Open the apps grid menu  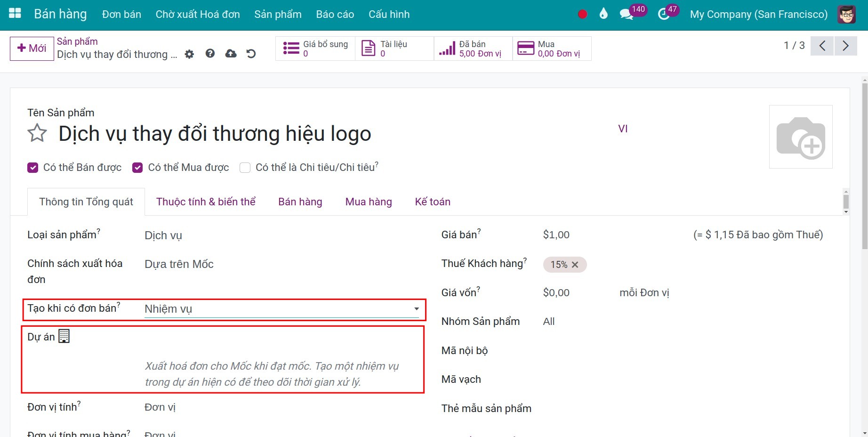point(14,14)
